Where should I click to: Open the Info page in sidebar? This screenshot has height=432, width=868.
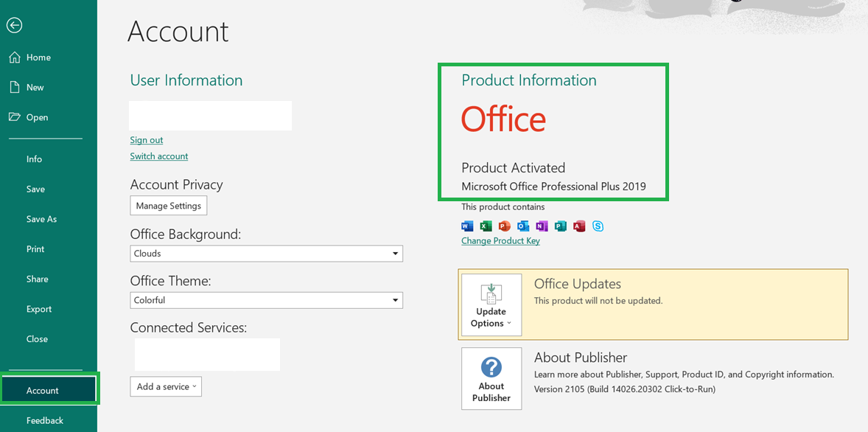[x=35, y=159]
